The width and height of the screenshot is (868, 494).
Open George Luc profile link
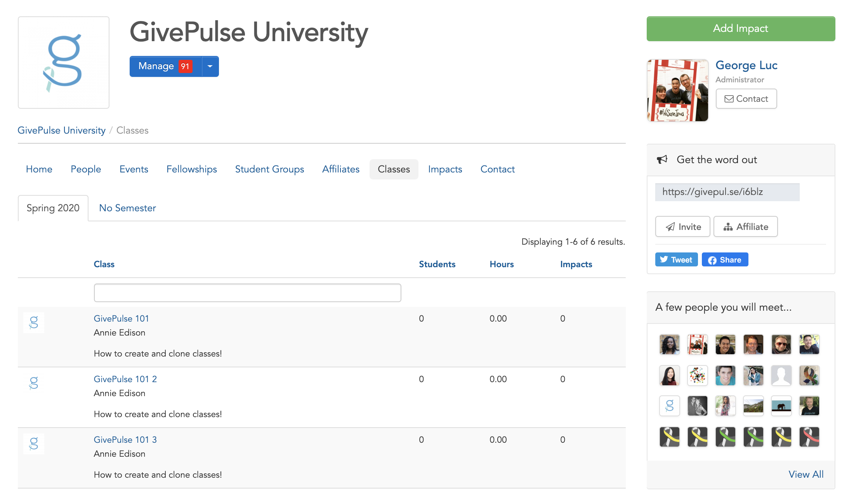click(746, 65)
